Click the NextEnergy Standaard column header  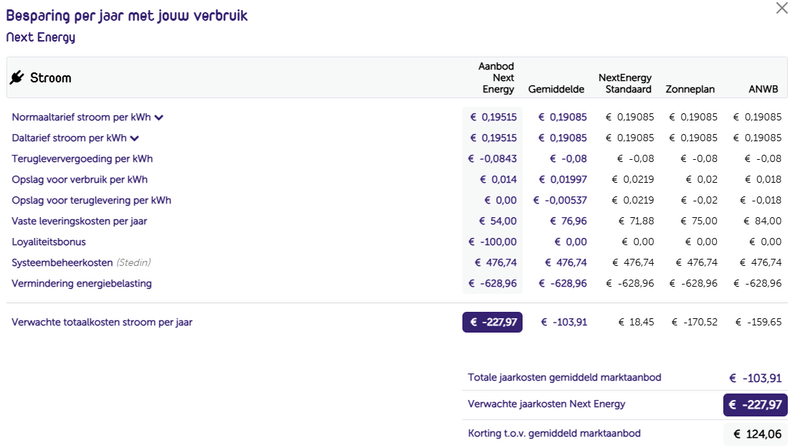pyautogui.click(x=625, y=83)
